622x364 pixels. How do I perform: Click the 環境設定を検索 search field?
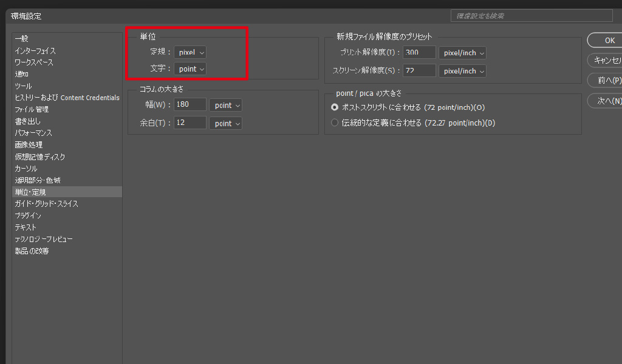[531, 16]
